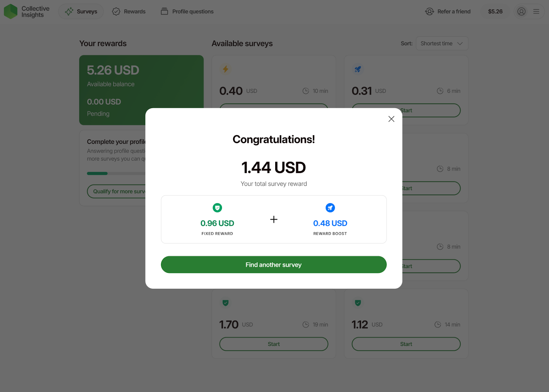This screenshot has width=549, height=392.
Task: Click the Refer a friend link
Action: (448, 12)
